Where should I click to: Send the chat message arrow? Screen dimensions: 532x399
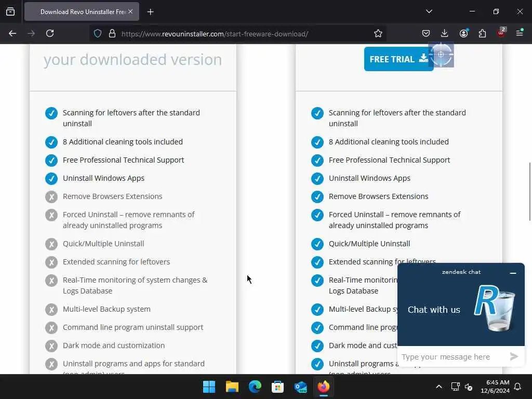tap(514, 356)
